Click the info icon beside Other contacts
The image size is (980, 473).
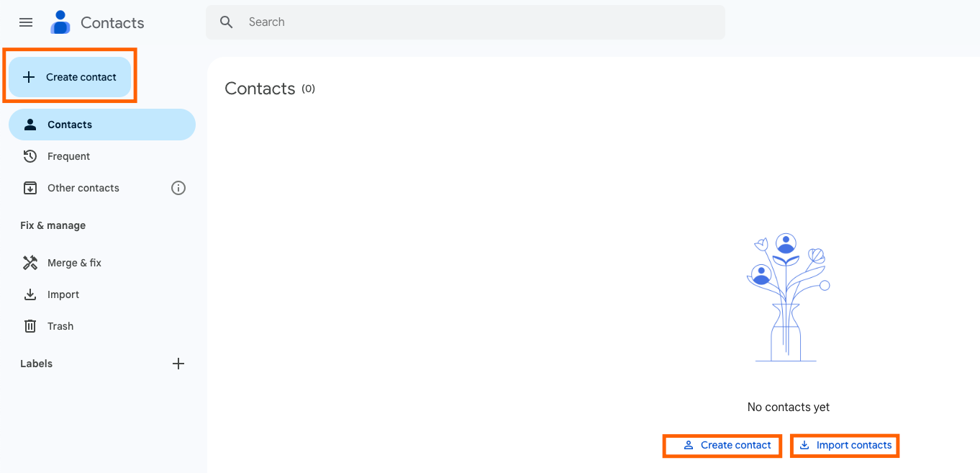tap(178, 188)
